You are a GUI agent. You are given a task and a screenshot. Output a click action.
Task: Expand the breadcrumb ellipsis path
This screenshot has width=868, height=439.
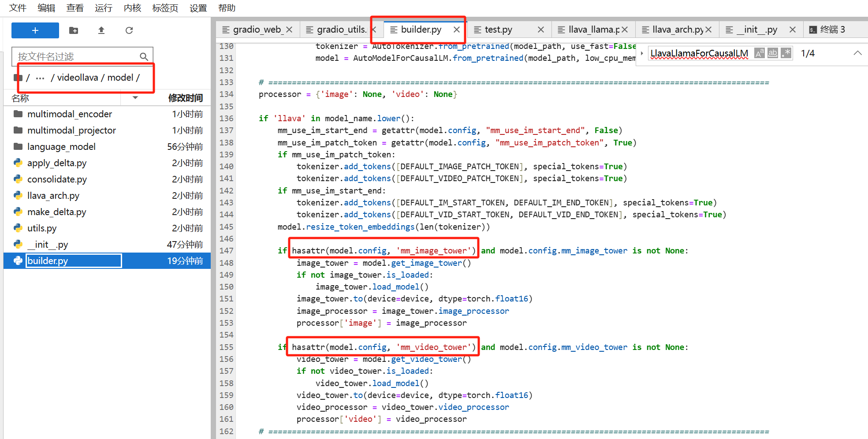coord(40,78)
